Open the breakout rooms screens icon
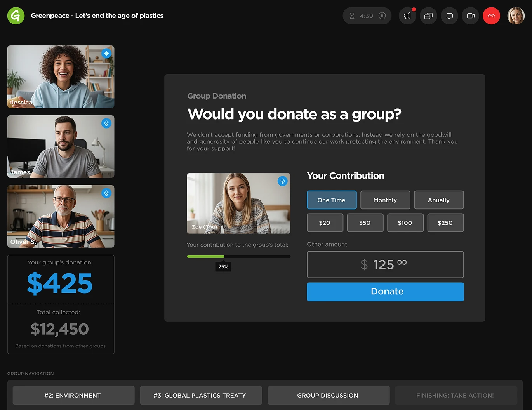The height and width of the screenshot is (410, 532). (x=428, y=16)
